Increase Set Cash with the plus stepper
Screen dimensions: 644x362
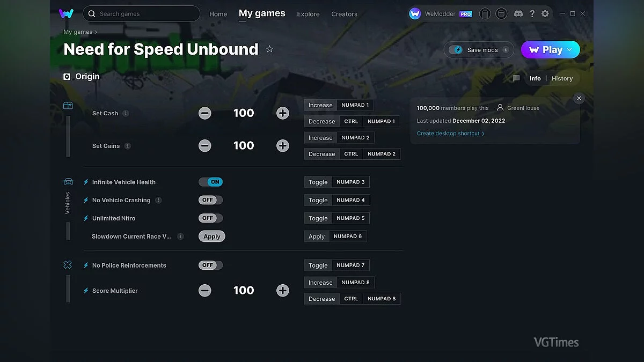click(x=283, y=113)
